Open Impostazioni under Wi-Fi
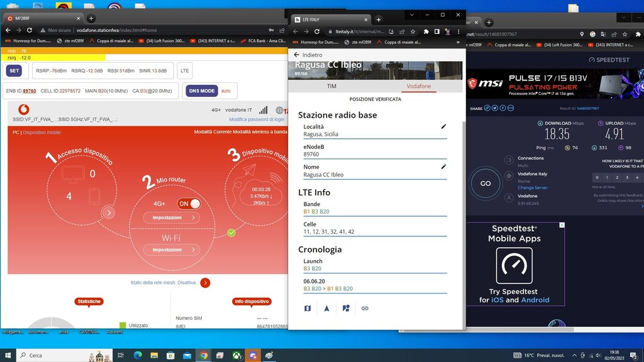This screenshot has width=644, height=362. 172,250
